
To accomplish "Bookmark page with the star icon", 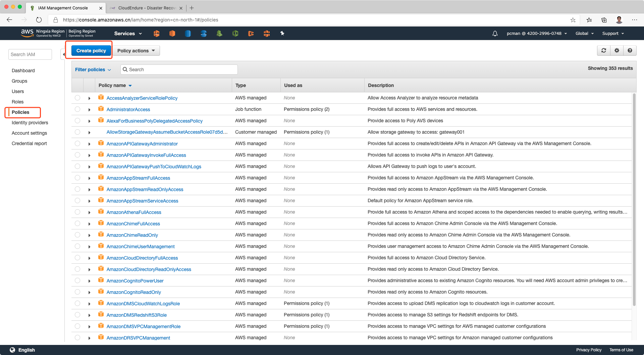I will point(573,20).
